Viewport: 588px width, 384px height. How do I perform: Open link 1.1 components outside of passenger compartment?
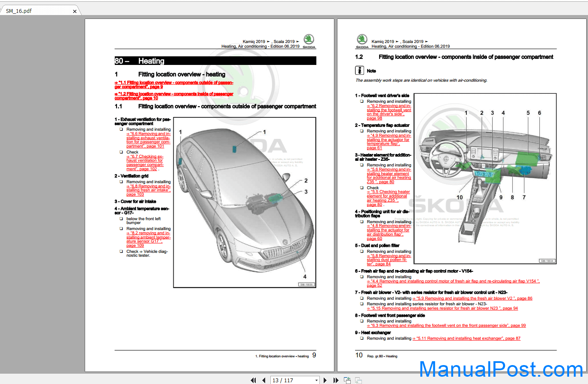[174, 84]
